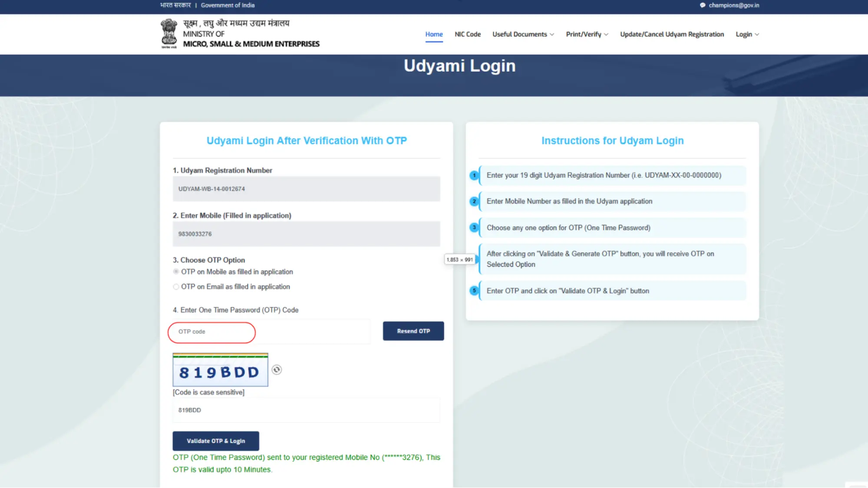Click the captcha verification code text field
The width and height of the screenshot is (868, 488).
tap(306, 410)
